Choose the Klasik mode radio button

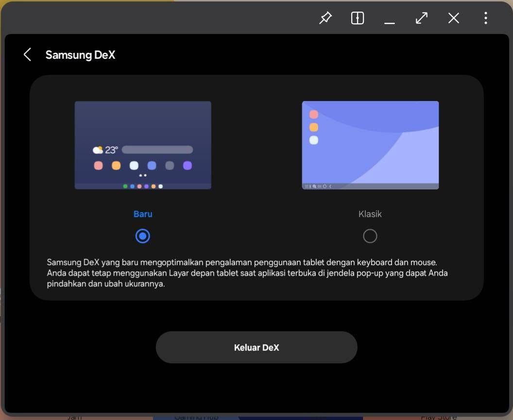pyautogui.click(x=370, y=236)
